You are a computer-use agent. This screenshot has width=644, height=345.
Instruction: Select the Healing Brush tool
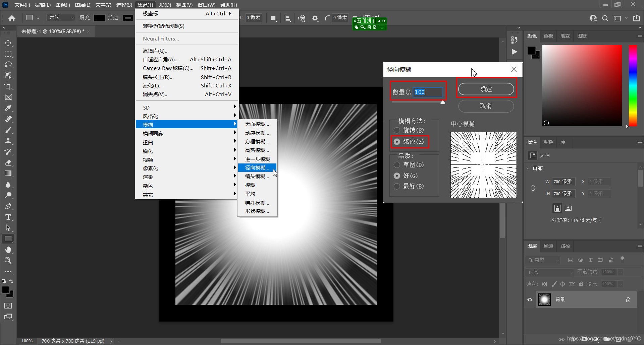point(8,119)
